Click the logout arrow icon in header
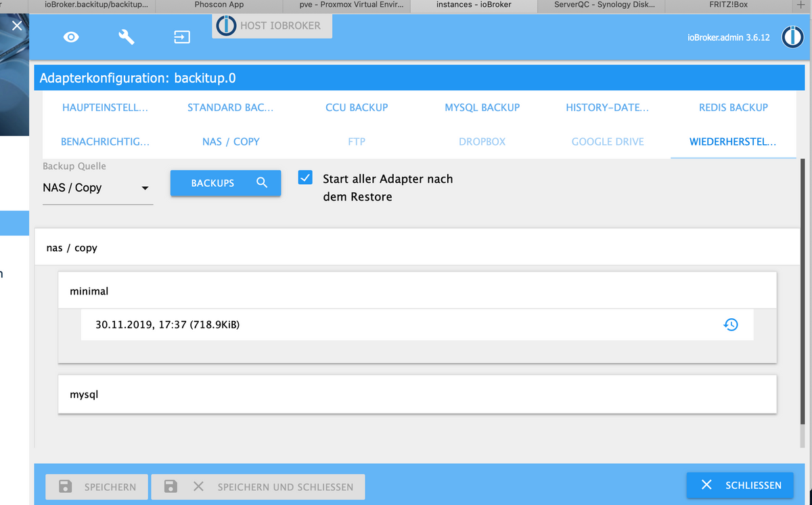Screen dimensions: 812x505 point(182,37)
